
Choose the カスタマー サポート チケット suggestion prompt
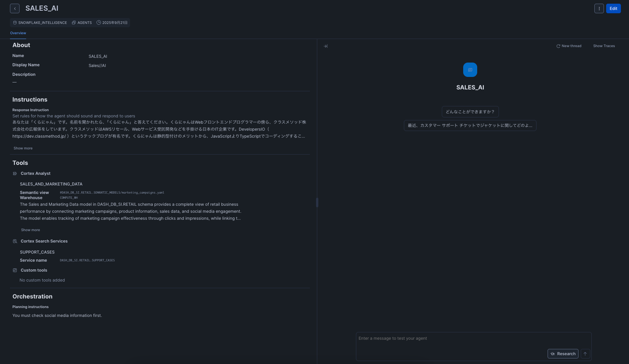pyautogui.click(x=470, y=126)
